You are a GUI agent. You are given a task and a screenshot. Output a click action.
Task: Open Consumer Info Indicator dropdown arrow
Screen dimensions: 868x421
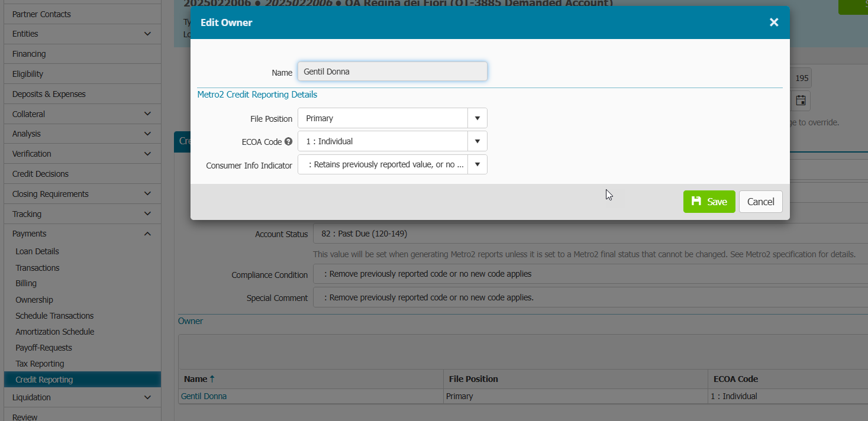tap(477, 164)
